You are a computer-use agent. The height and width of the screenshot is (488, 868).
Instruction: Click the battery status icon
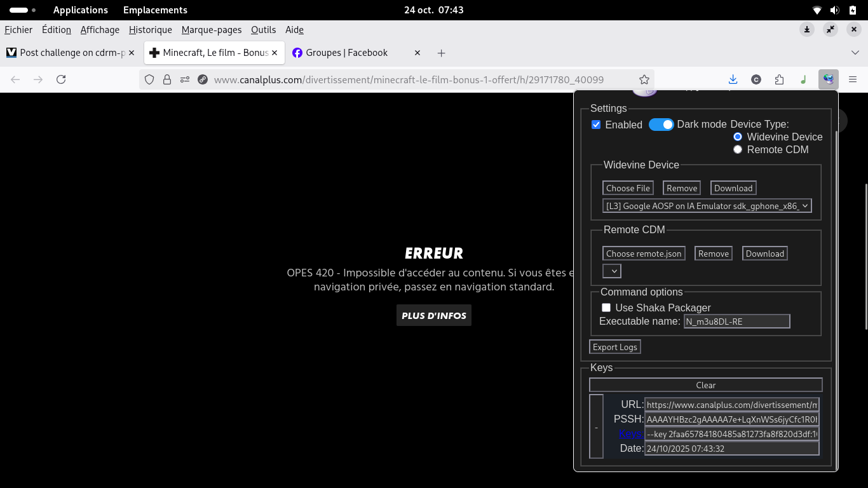click(853, 10)
